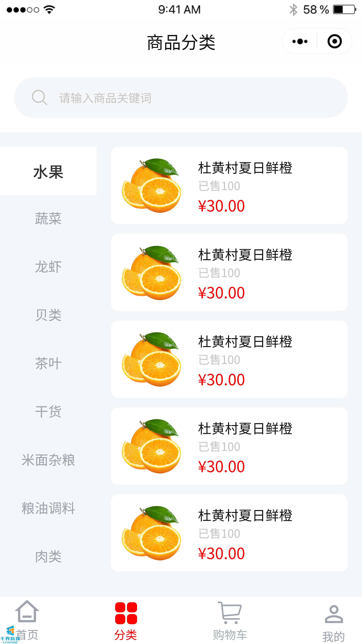Image resolution: width=362 pixels, height=644 pixels.
Task: Open the 茶叶 category
Action: pos(48,363)
